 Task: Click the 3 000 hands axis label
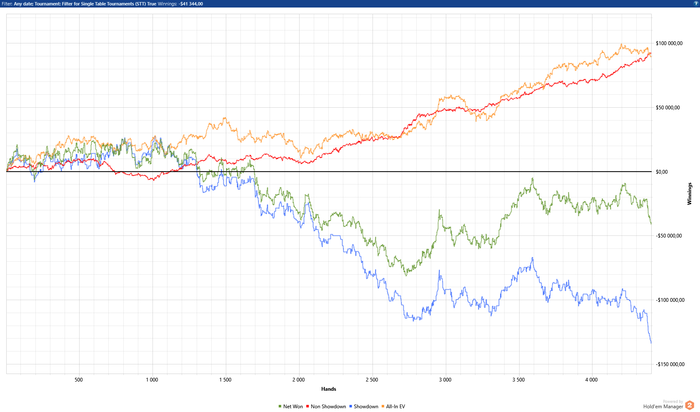coord(445,380)
